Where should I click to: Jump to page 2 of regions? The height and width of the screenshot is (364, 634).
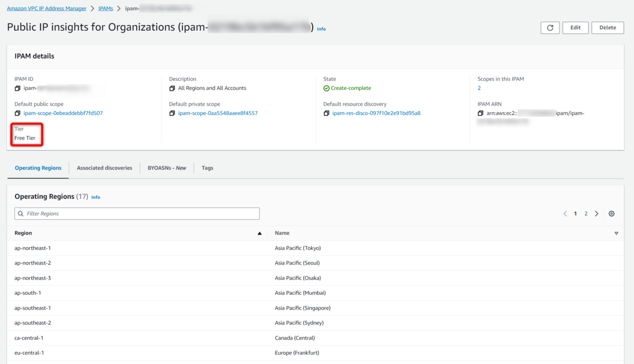586,213
